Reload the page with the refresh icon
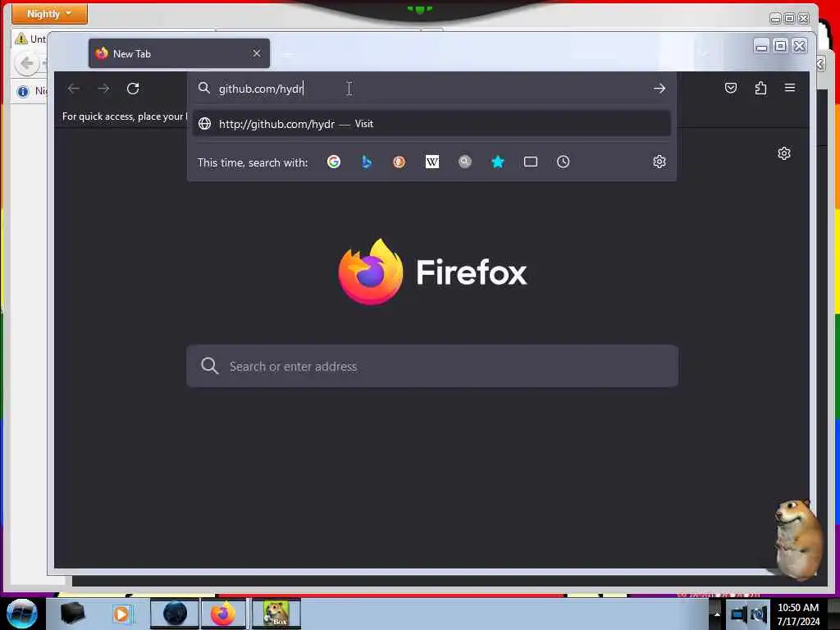 [x=133, y=89]
